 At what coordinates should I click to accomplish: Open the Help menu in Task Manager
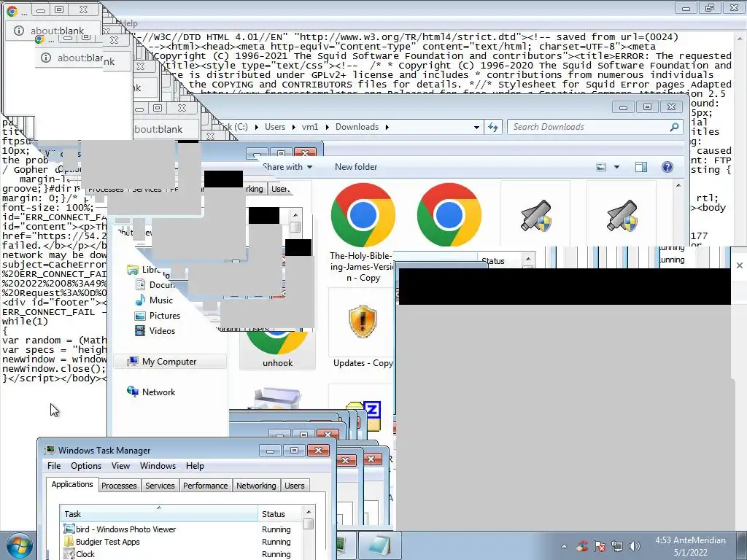(x=195, y=466)
